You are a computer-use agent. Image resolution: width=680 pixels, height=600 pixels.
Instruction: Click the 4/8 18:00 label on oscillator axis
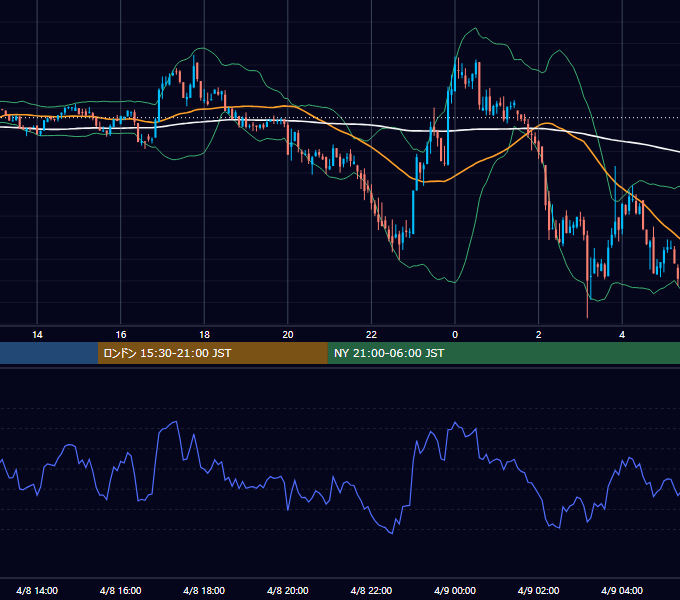204,590
